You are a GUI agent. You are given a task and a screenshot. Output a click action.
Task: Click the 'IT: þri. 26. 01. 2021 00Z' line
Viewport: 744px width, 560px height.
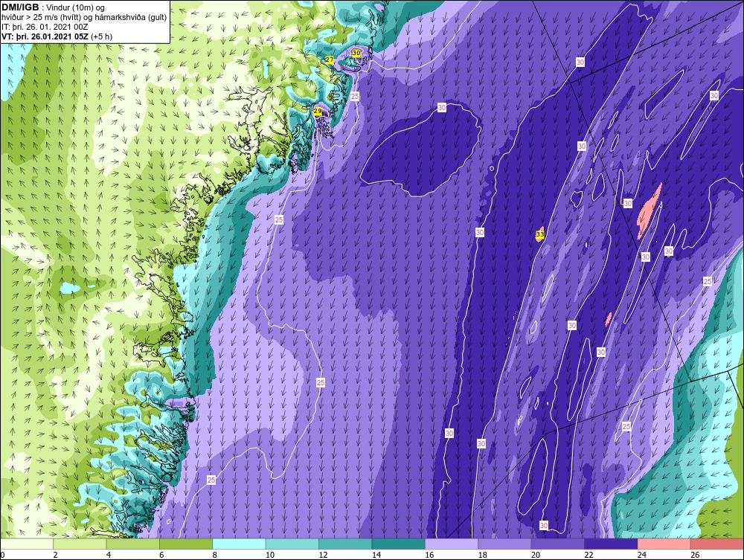tap(45, 27)
